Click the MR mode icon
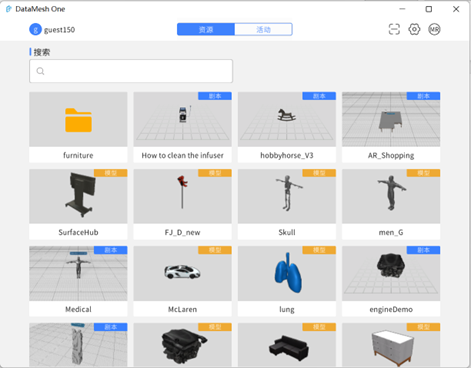This screenshot has height=368, width=471. pyautogui.click(x=434, y=29)
